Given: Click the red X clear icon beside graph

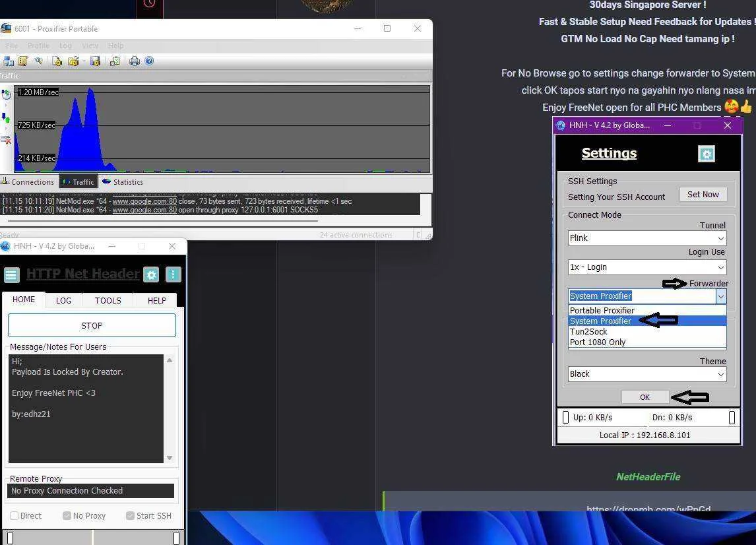Looking at the screenshot, I should click(6, 140).
